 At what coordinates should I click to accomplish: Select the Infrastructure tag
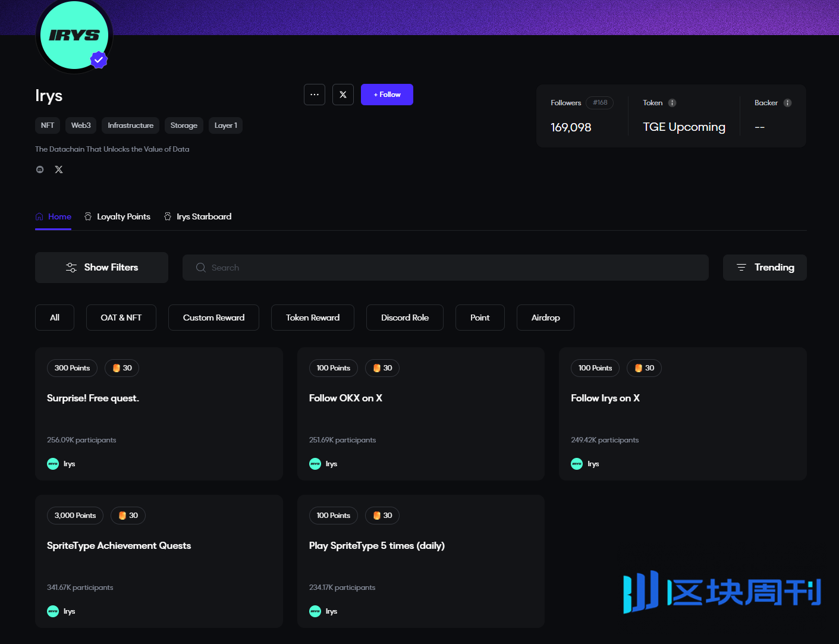click(130, 125)
